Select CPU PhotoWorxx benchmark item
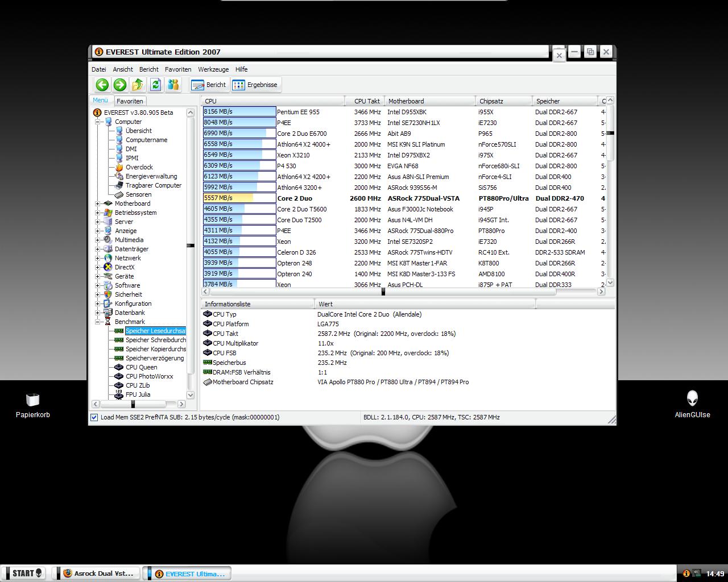This screenshot has width=728, height=582. [149, 376]
